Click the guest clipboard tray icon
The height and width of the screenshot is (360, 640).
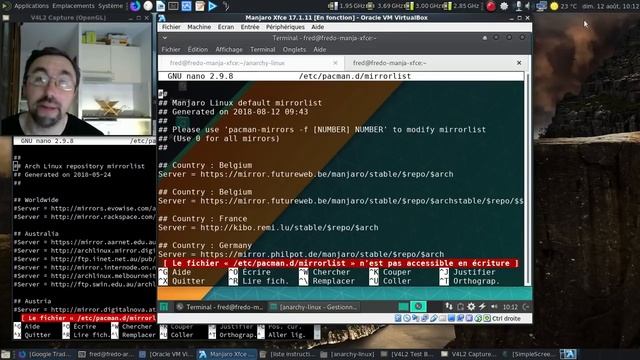(460, 307)
